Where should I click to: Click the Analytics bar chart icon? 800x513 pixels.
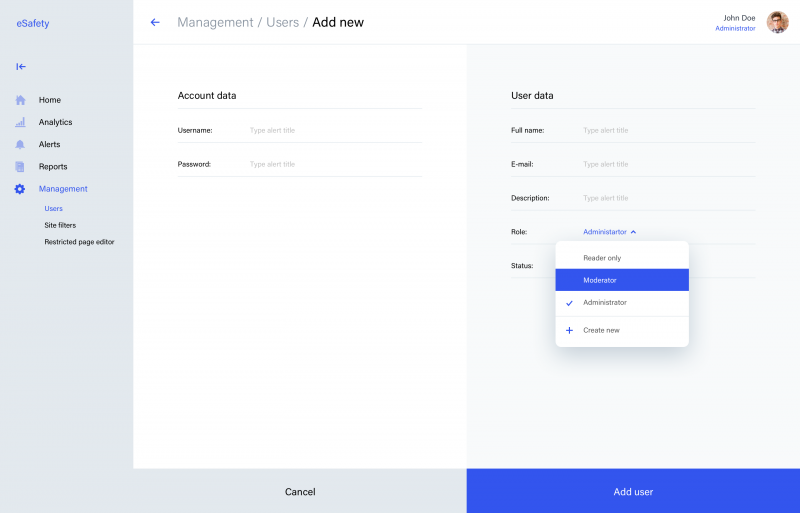tap(20, 122)
